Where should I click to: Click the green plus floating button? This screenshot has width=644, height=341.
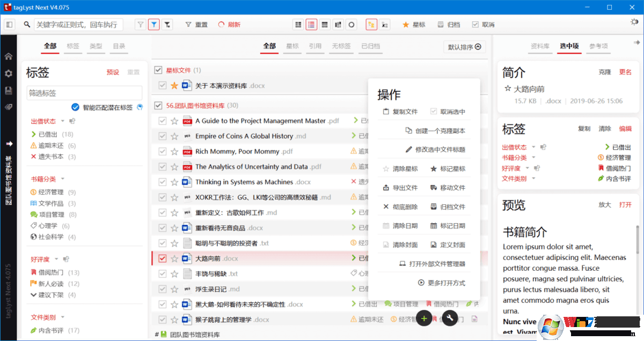424,318
